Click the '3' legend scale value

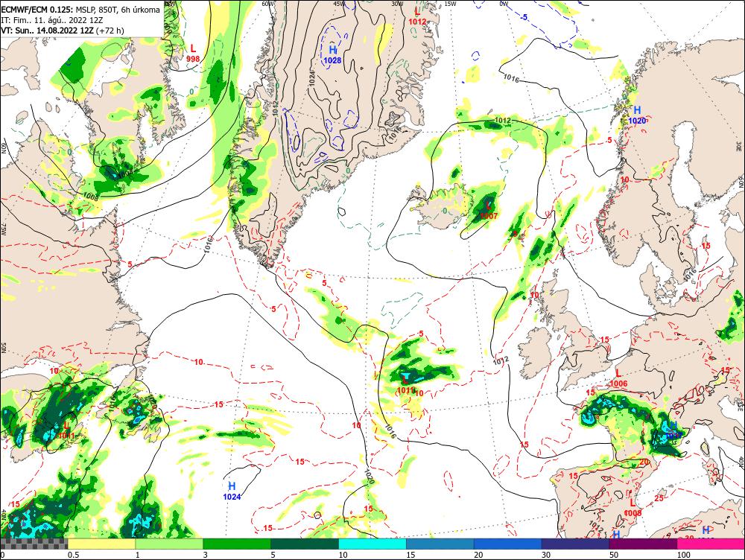coord(206,555)
